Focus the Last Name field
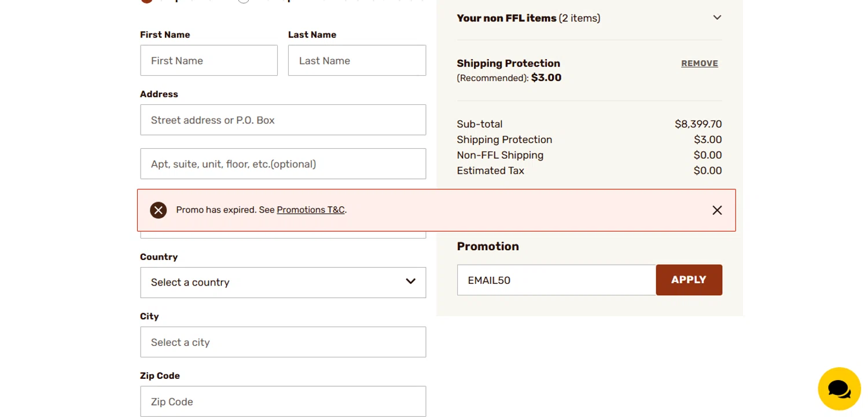Image resolution: width=868 pixels, height=417 pixels. coord(356,60)
